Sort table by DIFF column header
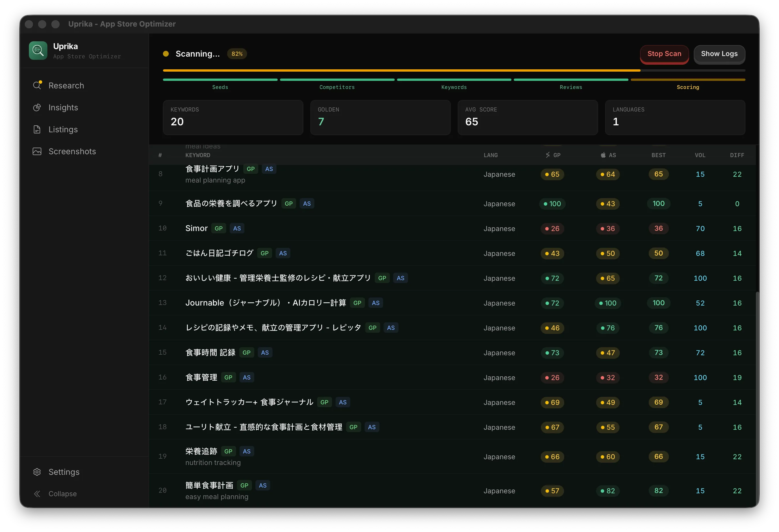Screen dimensions: 779x532 point(737,155)
